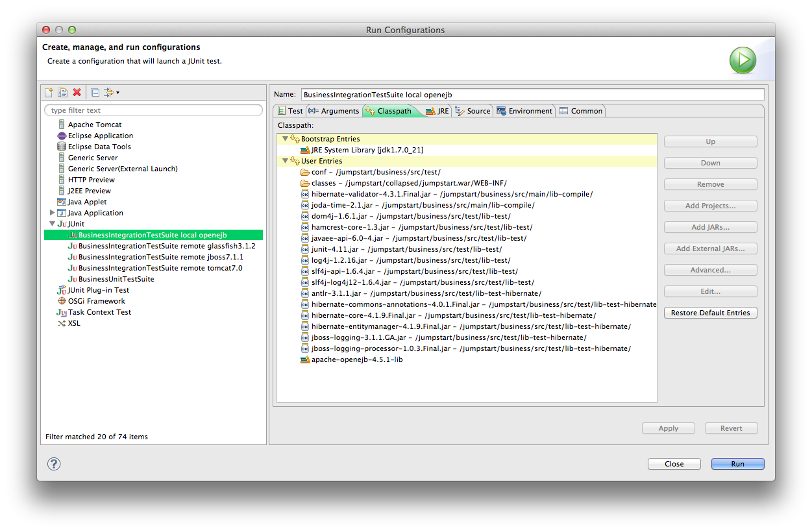The height and width of the screenshot is (532, 812).
Task: Click the Eclipse Application icon
Action: (x=62, y=136)
